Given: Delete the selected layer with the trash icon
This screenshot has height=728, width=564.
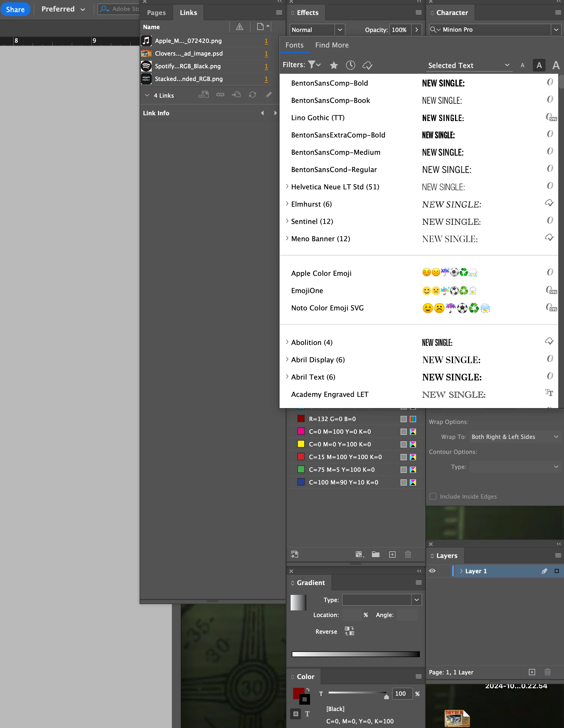Looking at the screenshot, I should pyautogui.click(x=547, y=672).
